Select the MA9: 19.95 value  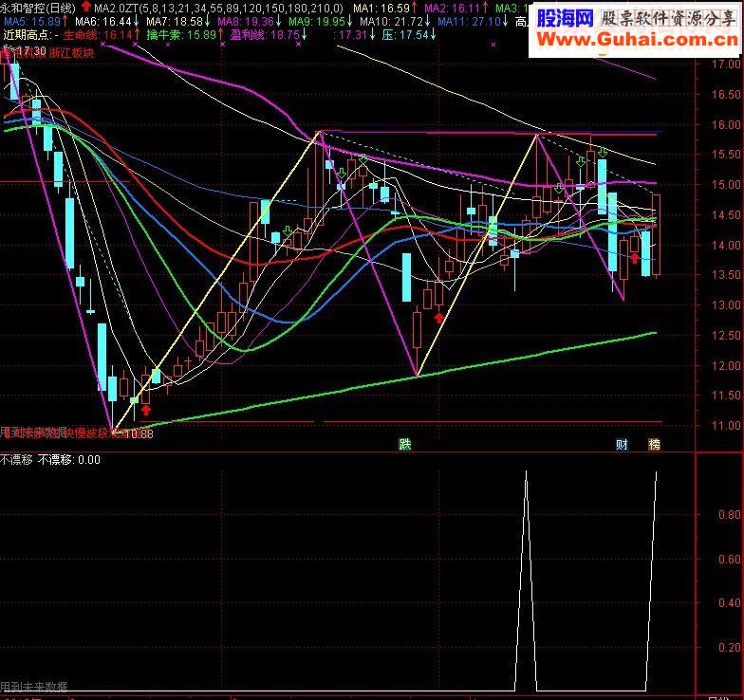click(317, 21)
